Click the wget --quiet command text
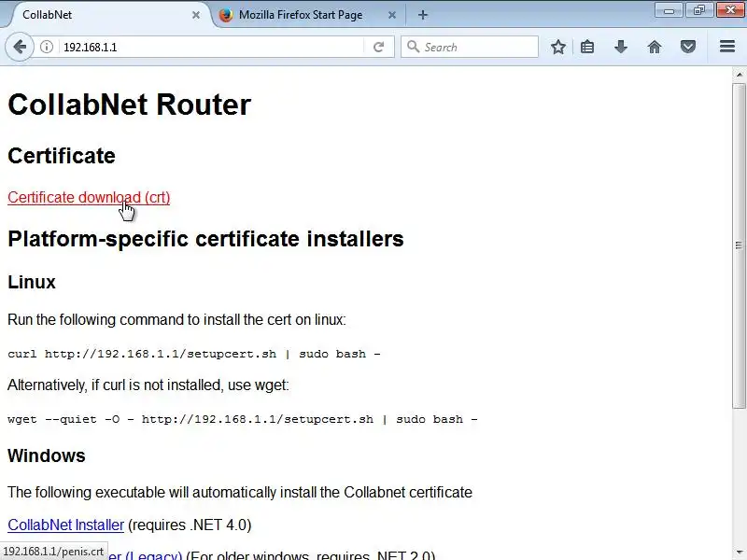Image resolution: width=747 pixels, height=560 pixels. (x=242, y=419)
